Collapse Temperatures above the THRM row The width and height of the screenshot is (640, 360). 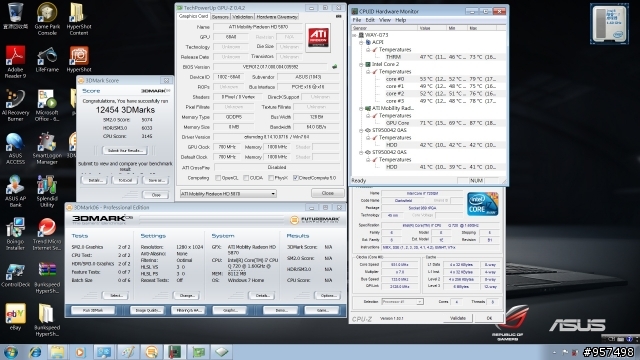pos(368,50)
